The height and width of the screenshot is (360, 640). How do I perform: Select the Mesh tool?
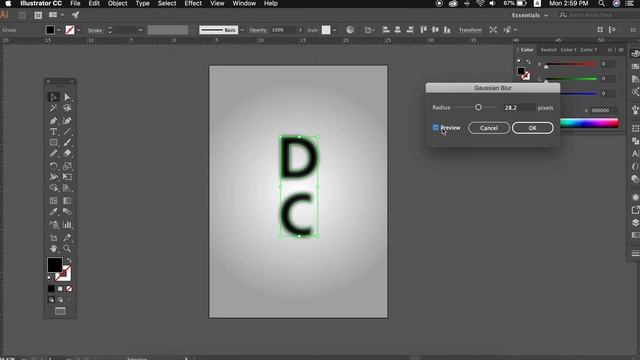[x=53, y=201]
